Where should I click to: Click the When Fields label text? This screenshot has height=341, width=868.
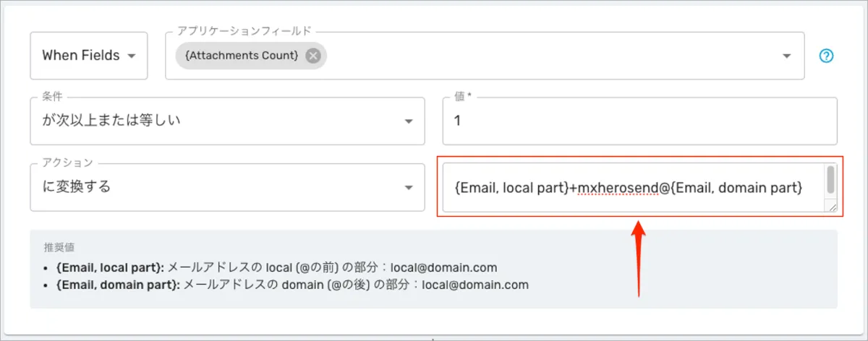pos(80,56)
